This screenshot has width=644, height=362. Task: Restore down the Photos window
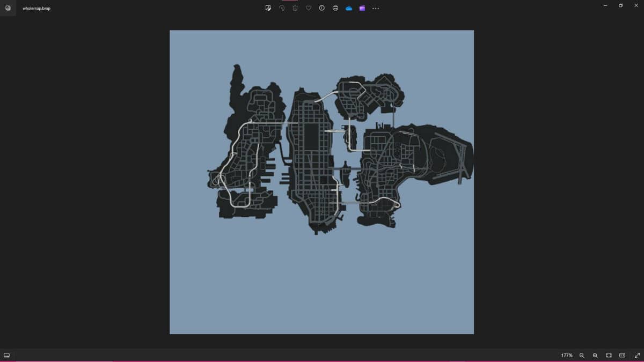point(621,5)
